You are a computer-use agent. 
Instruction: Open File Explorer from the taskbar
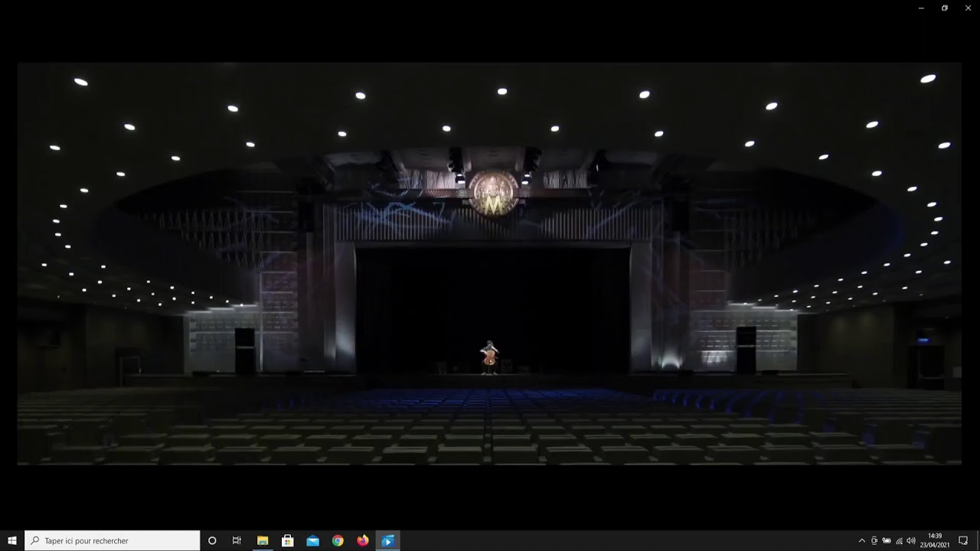click(x=263, y=540)
